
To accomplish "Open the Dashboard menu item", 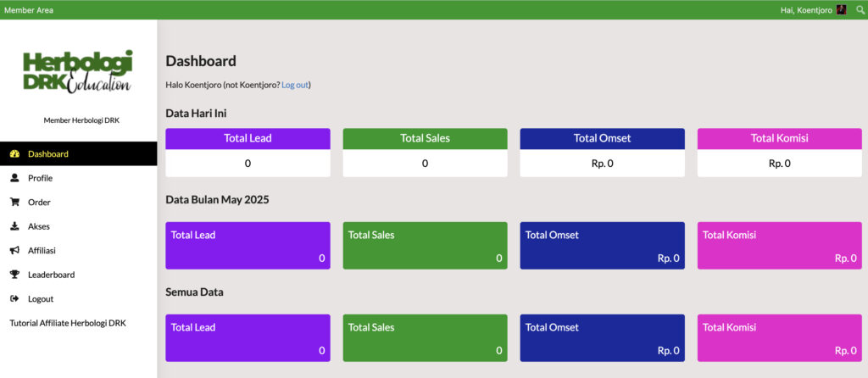I will 79,154.
